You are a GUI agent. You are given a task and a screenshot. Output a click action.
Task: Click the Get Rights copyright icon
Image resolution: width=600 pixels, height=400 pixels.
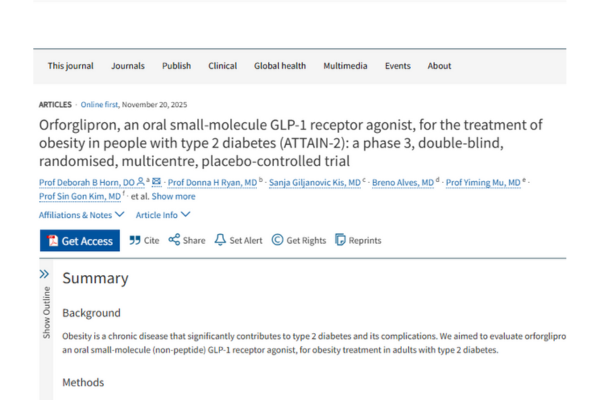coord(279,240)
